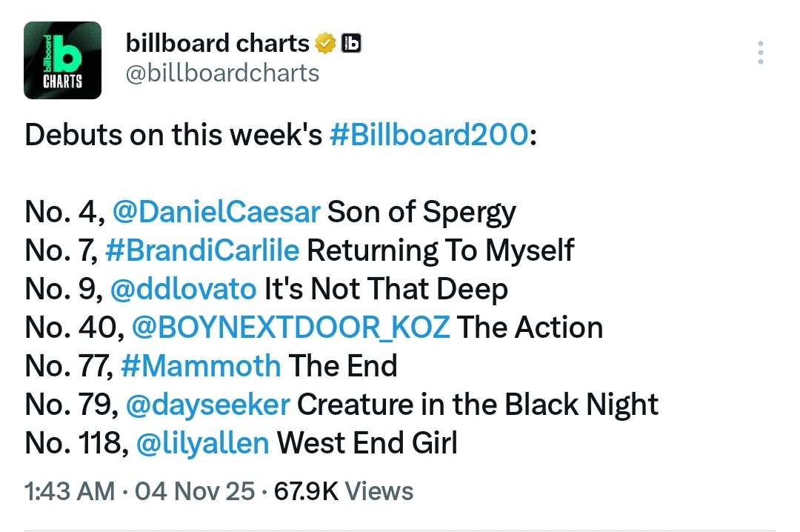Open the three-dot more options menu
Viewport: 800px width, 532px height.
coord(760,53)
